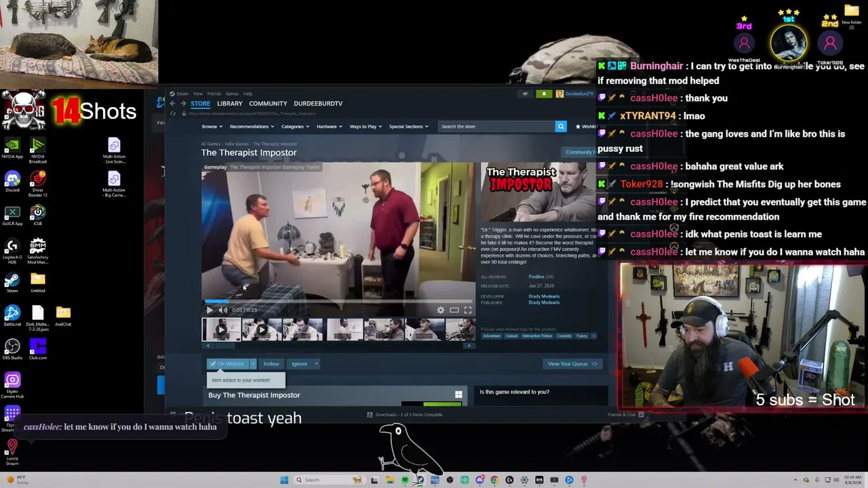Toggle trailer fullscreen mode
This screenshot has width=868, height=488.
pos(468,310)
